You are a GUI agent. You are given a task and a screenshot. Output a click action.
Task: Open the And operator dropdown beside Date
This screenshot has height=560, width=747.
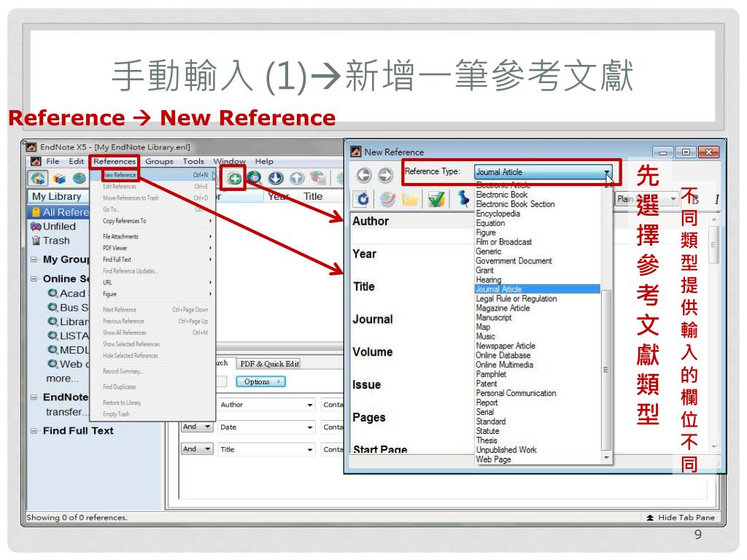click(197, 427)
